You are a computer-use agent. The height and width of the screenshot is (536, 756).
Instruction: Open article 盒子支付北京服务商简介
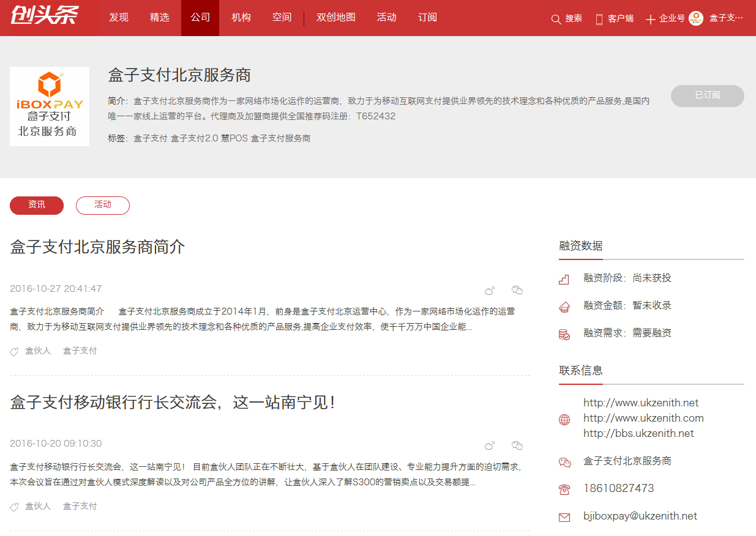click(97, 247)
